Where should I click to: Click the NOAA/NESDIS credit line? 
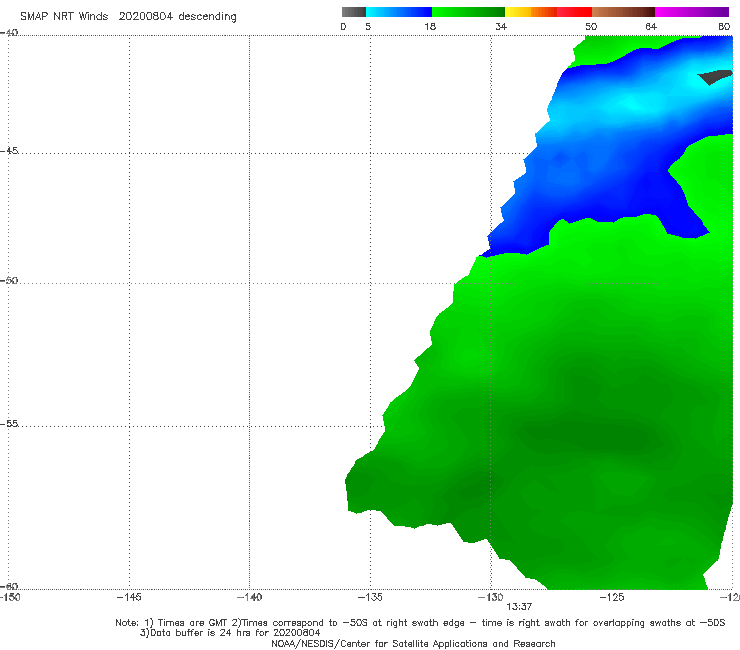pyautogui.click(x=413, y=643)
